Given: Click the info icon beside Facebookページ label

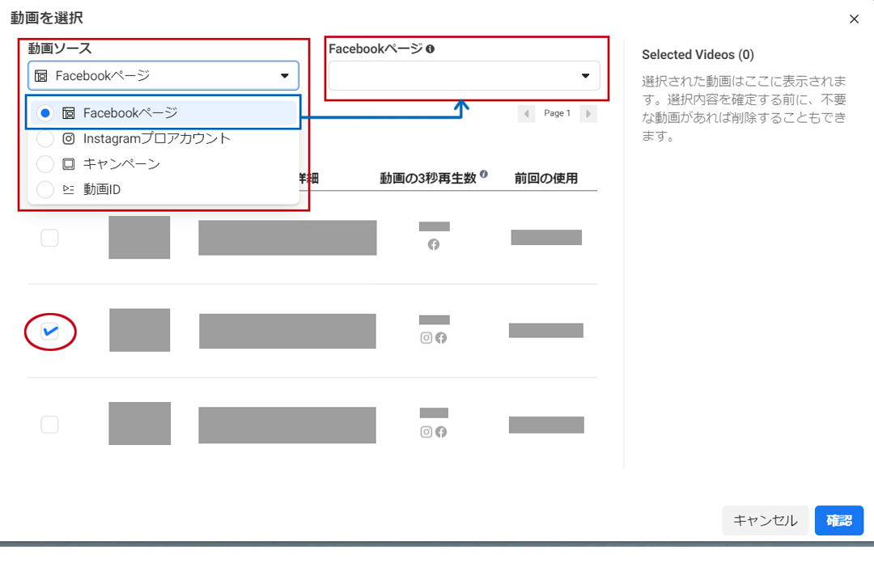Looking at the screenshot, I should pos(430,49).
